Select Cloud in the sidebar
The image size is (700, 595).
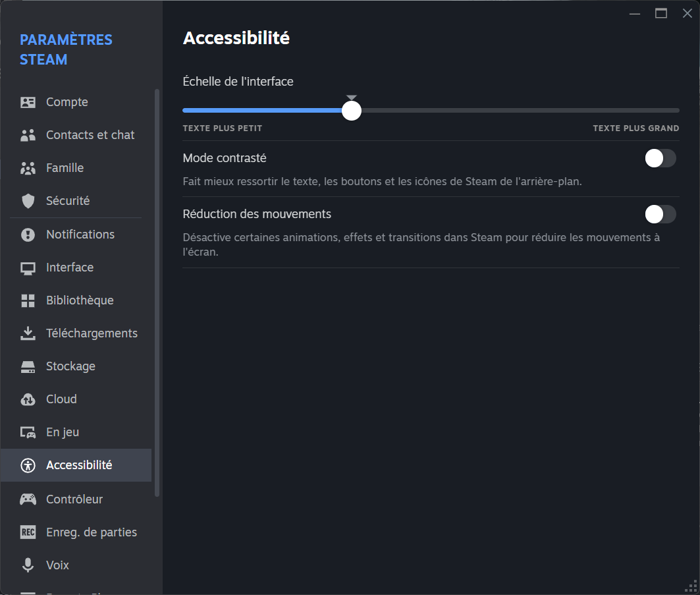click(x=76, y=399)
